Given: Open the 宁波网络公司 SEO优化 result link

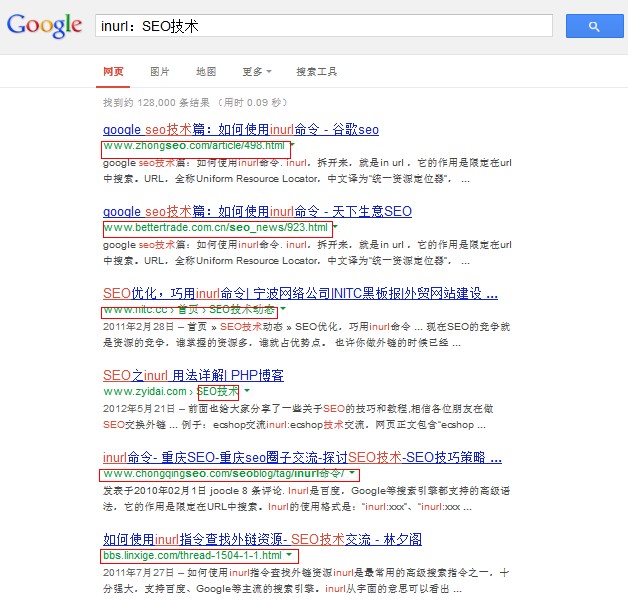Looking at the screenshot, I should [300, 294].
